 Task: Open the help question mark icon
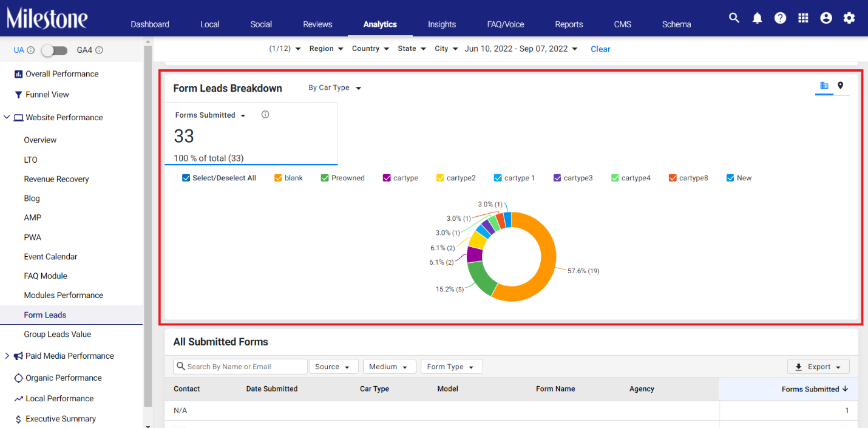780,18
